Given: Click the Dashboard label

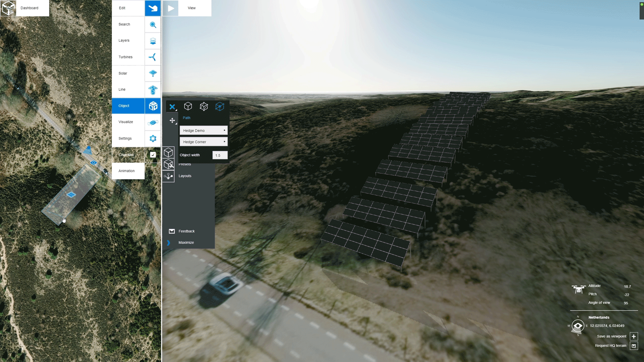Looking at the screenshot, I should [30, 8].
